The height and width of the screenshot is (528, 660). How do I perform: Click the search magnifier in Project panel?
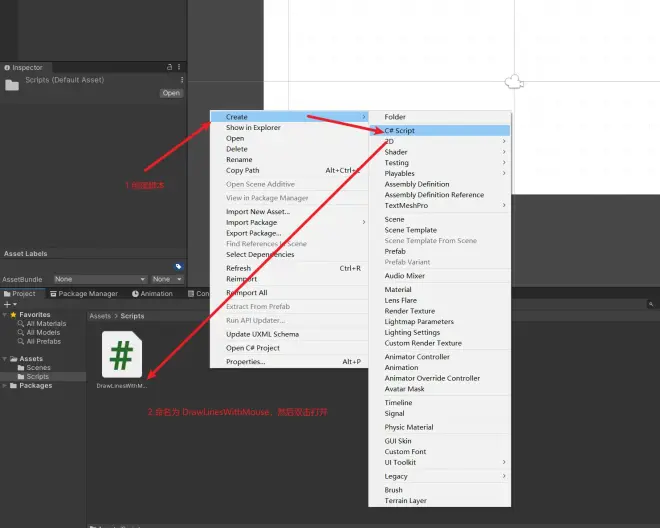[651, 304]
